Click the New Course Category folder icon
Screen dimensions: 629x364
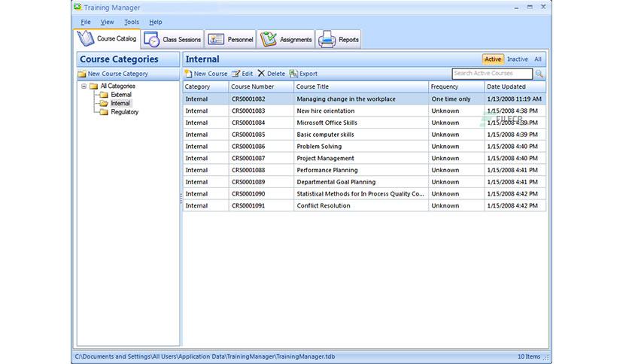pyautogui.click(x=82, y=74)
